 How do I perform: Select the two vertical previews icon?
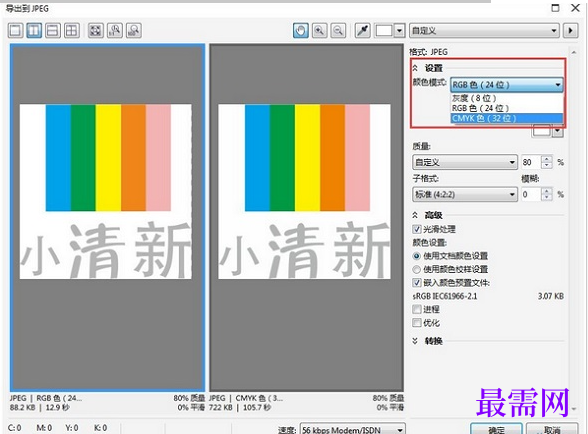click(34, 30)
